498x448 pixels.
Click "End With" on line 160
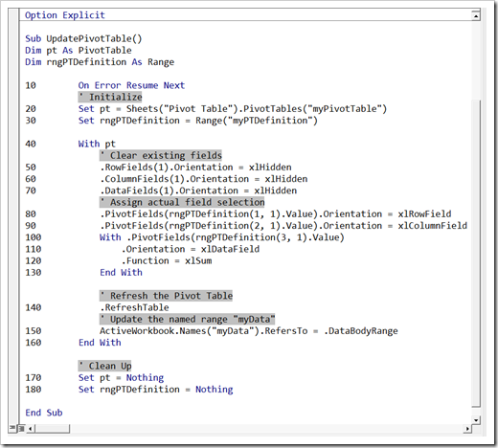coord(100,343)
